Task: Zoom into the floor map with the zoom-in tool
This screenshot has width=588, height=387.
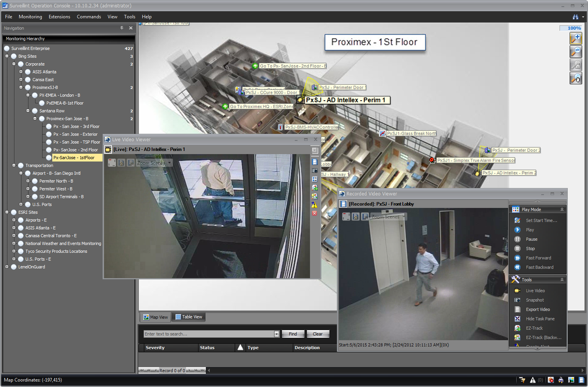Action: [576, 38]
